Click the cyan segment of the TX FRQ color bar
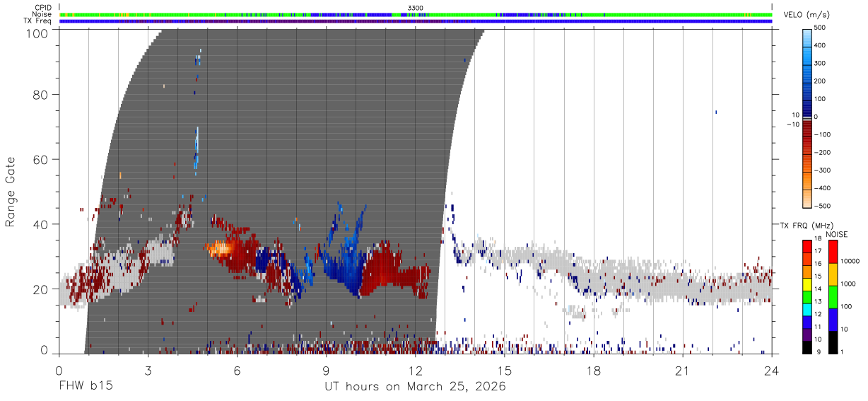 (807, 309)
